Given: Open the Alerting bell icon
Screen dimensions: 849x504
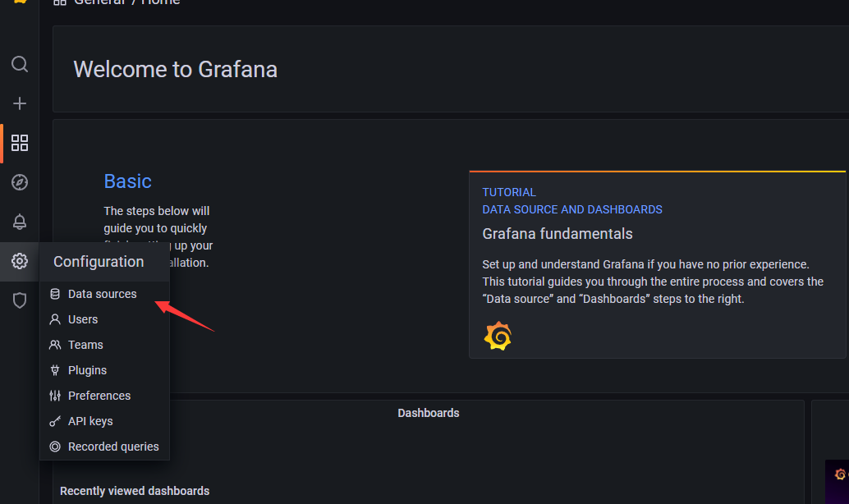Looking at the screenshot, I should click(20, 222).
